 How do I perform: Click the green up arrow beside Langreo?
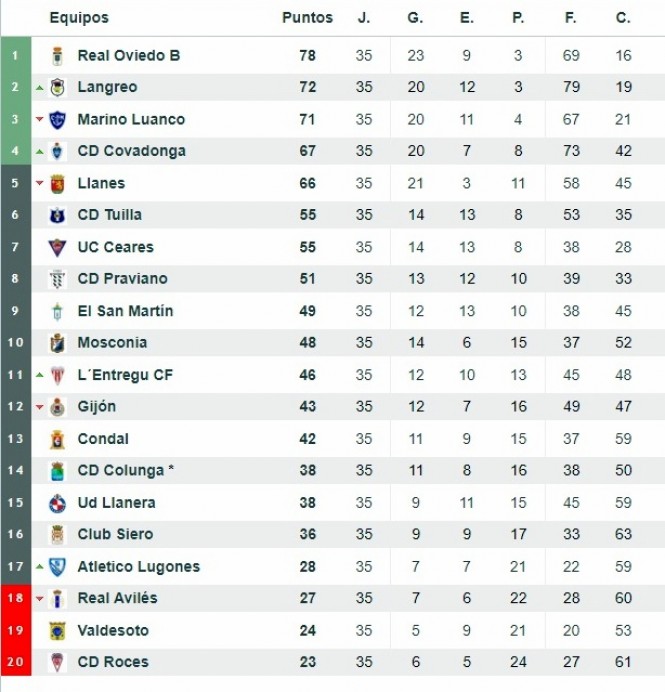click(x=39, y=88)
